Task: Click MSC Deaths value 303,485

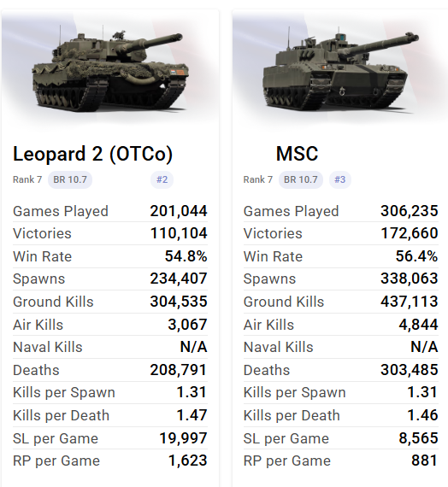Action: point(410,370)
